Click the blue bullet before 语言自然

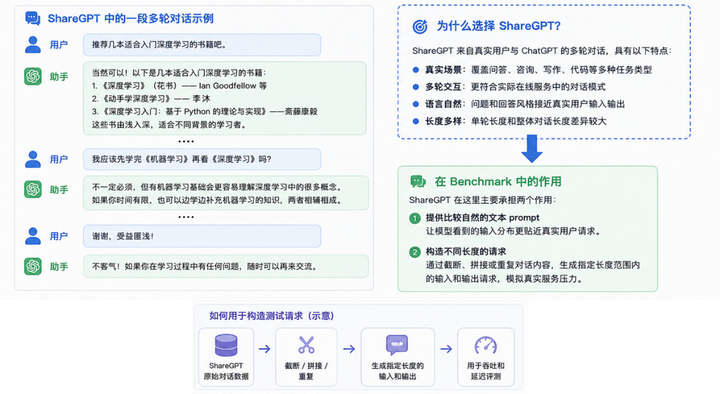click(416, 104)
